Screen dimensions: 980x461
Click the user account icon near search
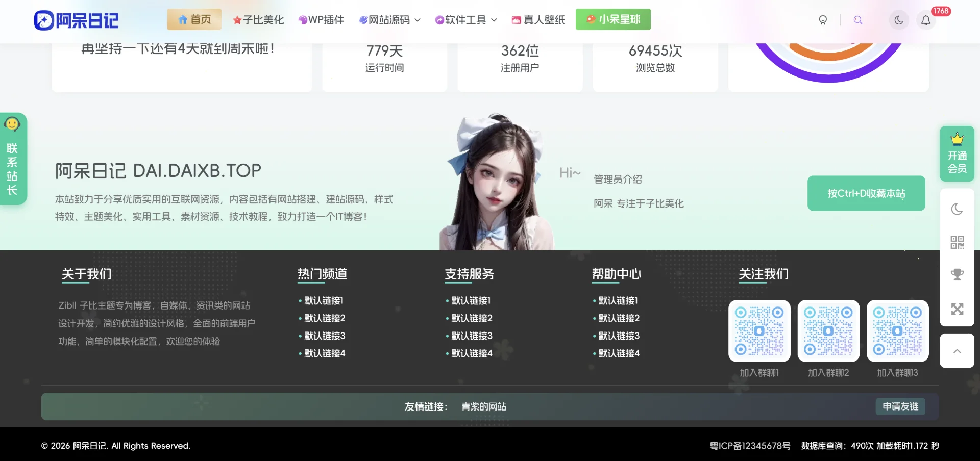823,20
